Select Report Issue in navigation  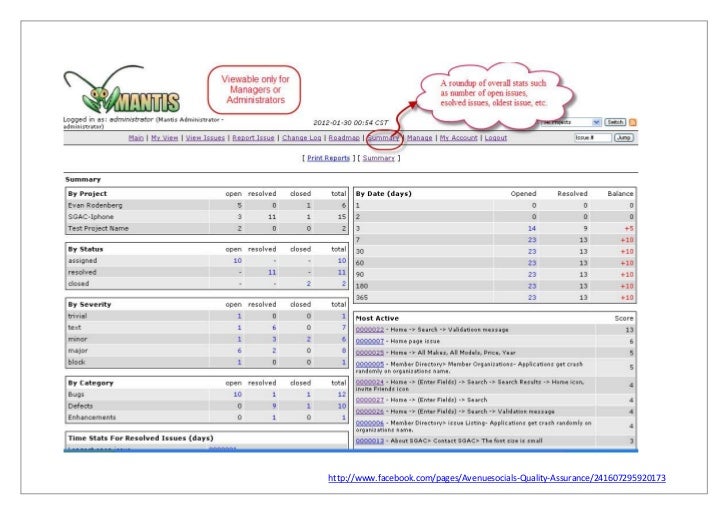(253, 138)
